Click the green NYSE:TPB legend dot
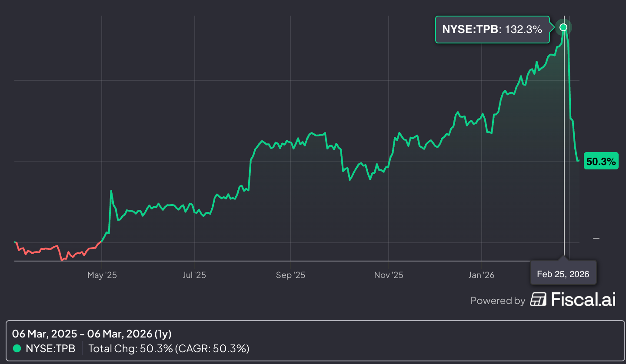 (x=17, y=348)
